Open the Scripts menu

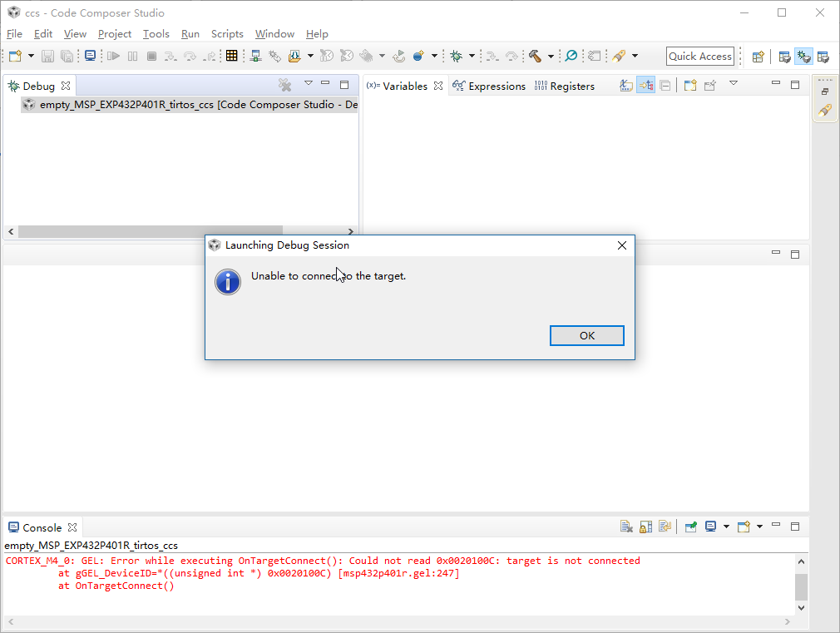[227, 34]
